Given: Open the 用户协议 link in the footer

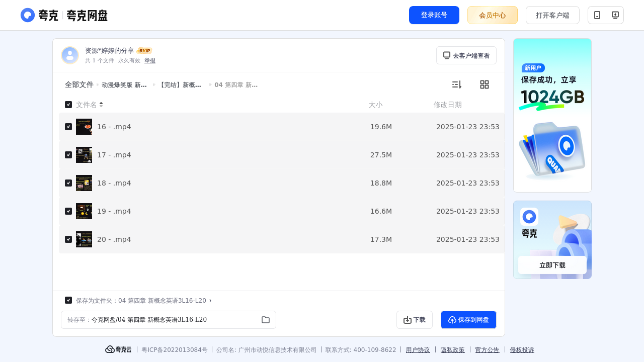Looking at the screenshot, I should pyautogui.click(x=418, y=350).
